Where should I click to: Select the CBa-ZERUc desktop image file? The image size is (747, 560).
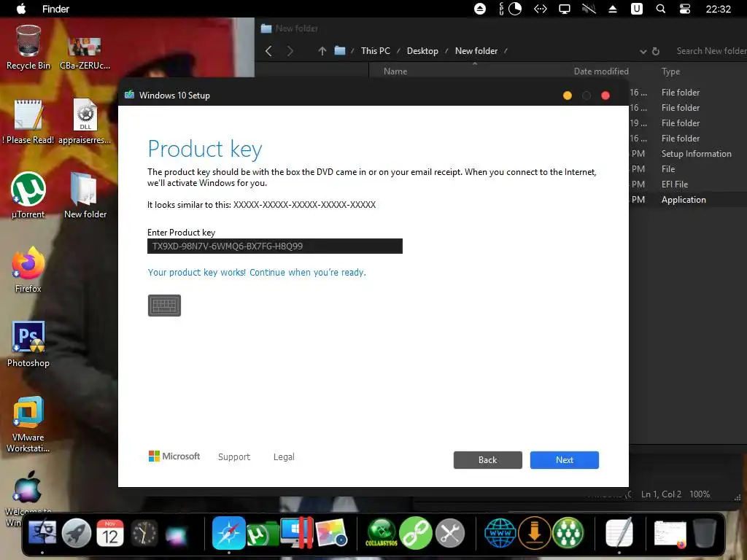[85, 53]
